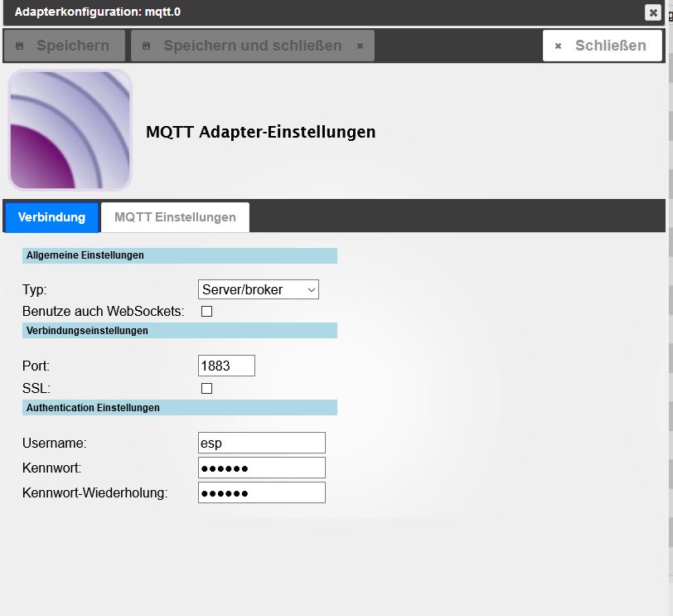Viewport: 673px width, 616px height.
Task: Click the Verbindungseinstellungen section header
Action: coord(179,331)
